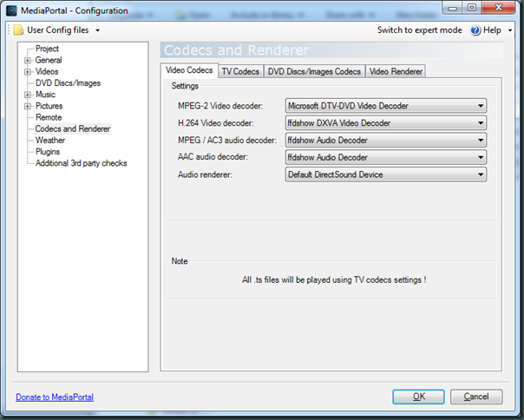Screen dimensions: 524x420
Task: Select Music in the tree
Action: pos(45,95)
